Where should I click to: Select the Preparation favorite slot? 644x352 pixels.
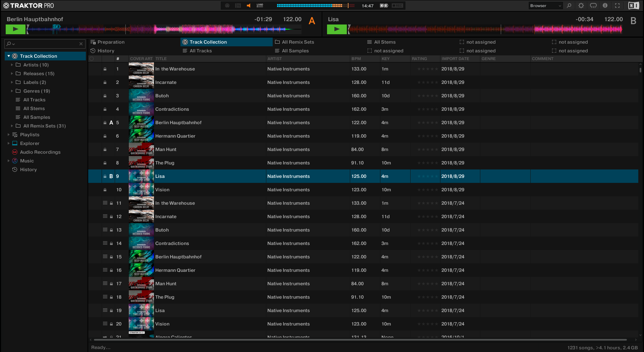point(111,42)
